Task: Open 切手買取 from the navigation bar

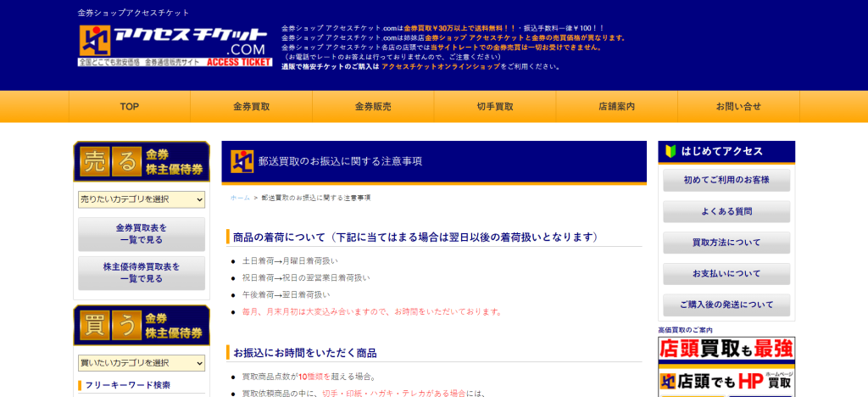Action: (495, 107)
